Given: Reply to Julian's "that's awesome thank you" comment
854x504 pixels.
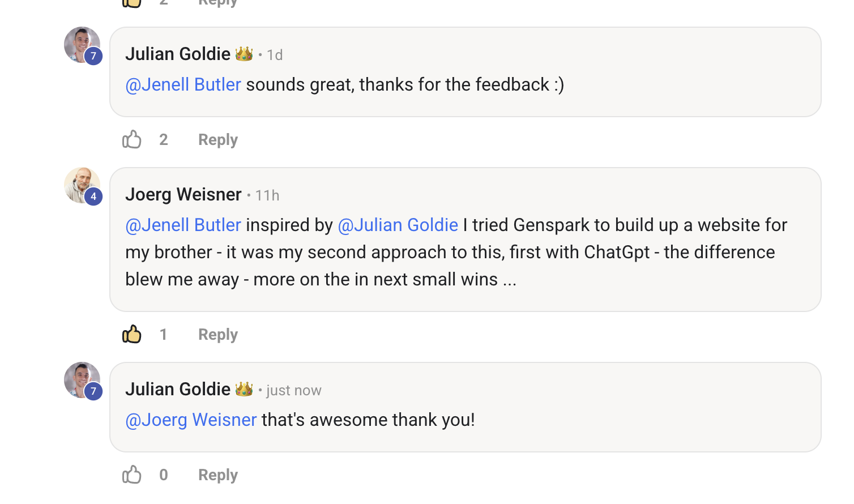Looking at the screenshot, I should click(218, 475).
